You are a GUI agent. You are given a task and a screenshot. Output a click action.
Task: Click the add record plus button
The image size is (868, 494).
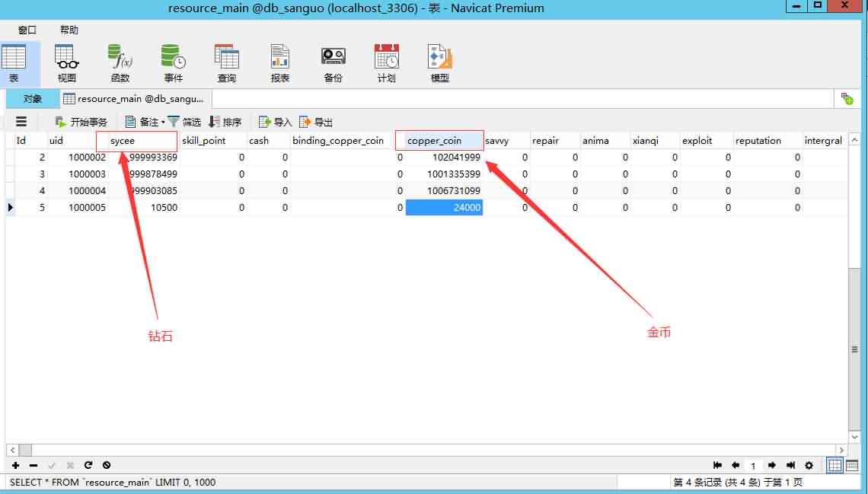16,465
